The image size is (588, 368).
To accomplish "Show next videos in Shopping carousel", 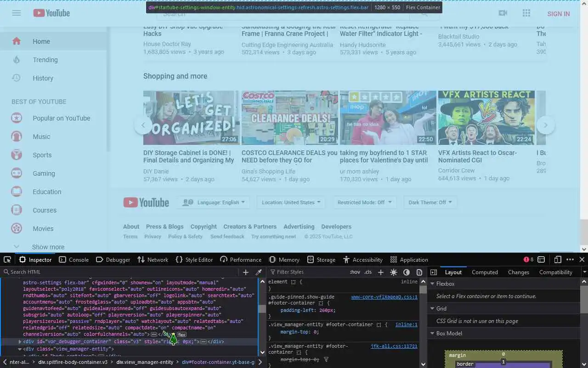I will click(x=546, y=125).
